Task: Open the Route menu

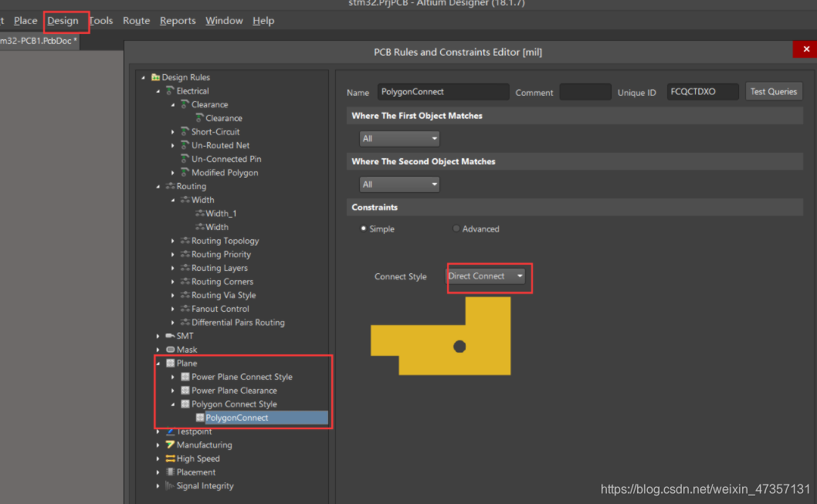Action: pyautogui.click(x=137, y=21)
